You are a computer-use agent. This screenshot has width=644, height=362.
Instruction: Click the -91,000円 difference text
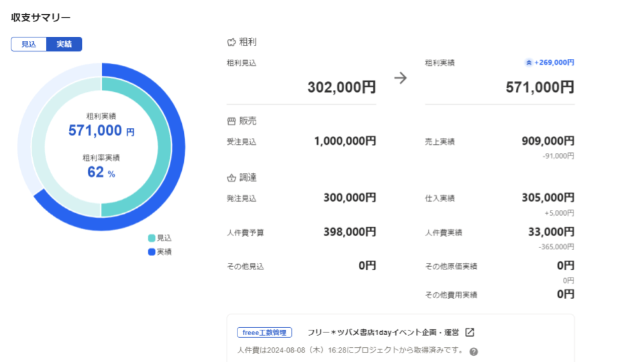pos(559,156)
